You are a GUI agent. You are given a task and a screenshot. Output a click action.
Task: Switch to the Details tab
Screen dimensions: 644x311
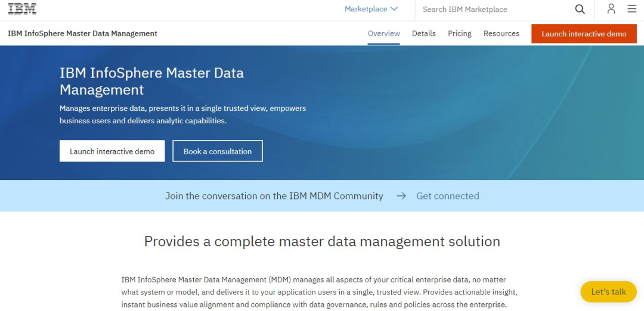click(x=424, y=33)
